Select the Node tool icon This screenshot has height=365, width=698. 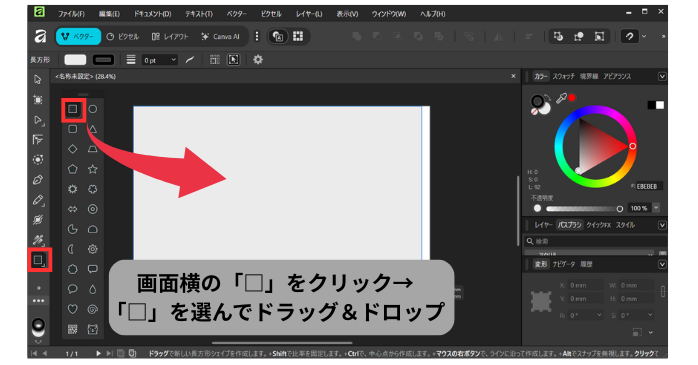[x=38, y=120]
